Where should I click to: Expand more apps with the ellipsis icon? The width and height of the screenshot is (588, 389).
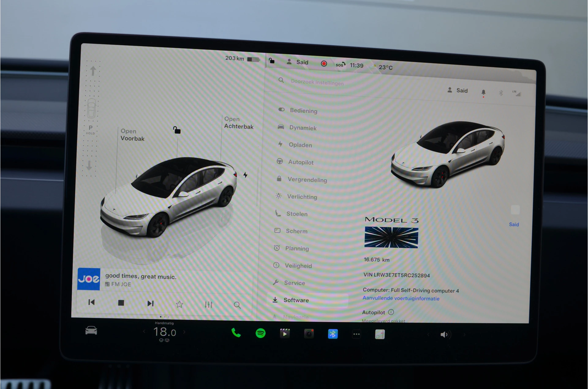[x=356, y=334]
